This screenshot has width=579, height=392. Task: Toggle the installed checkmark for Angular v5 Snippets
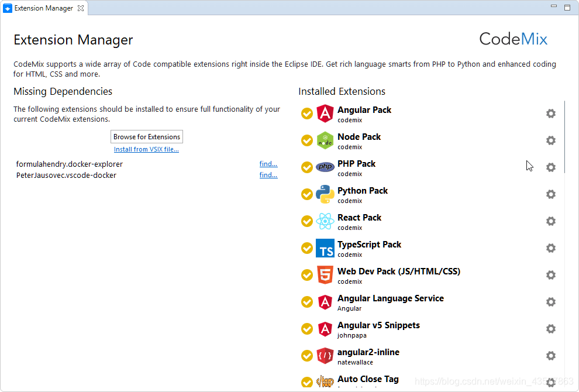307,329
